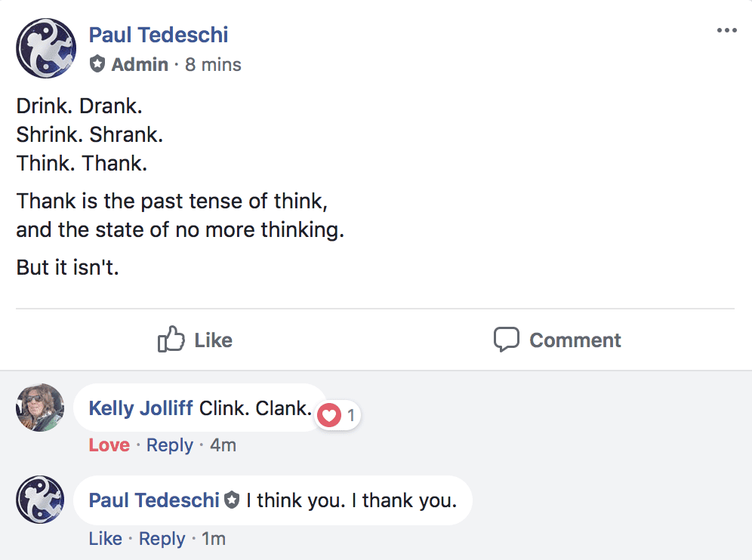Click the admin shield badge in Paul's comment

[x=232, y=500]
